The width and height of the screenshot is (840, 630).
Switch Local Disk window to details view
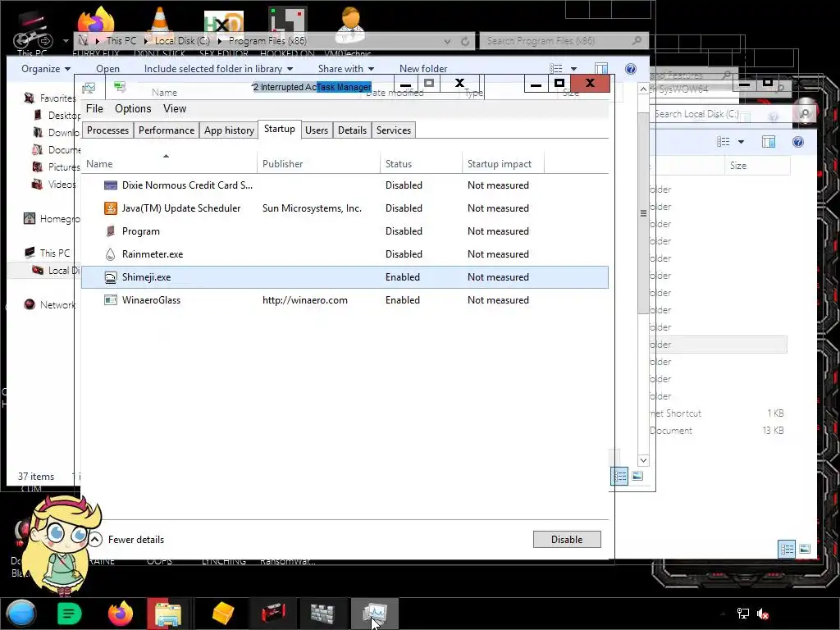pos(787,549)
